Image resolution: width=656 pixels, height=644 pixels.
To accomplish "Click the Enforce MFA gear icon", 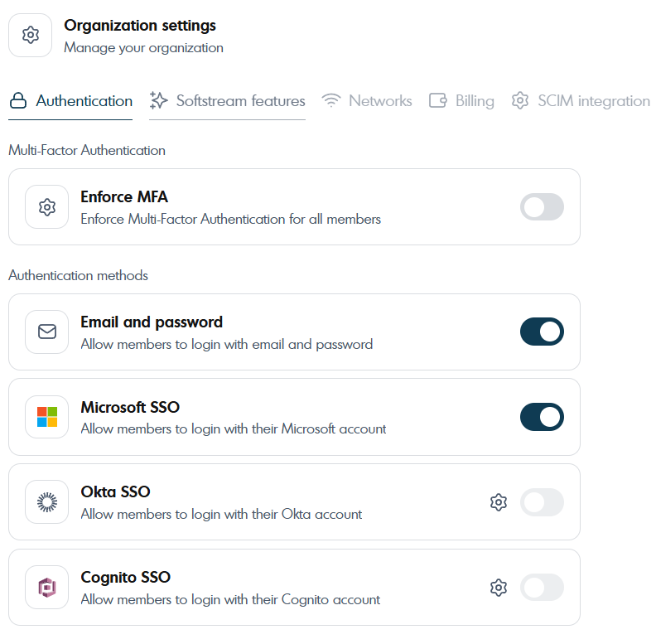I will tap(47, 207).
